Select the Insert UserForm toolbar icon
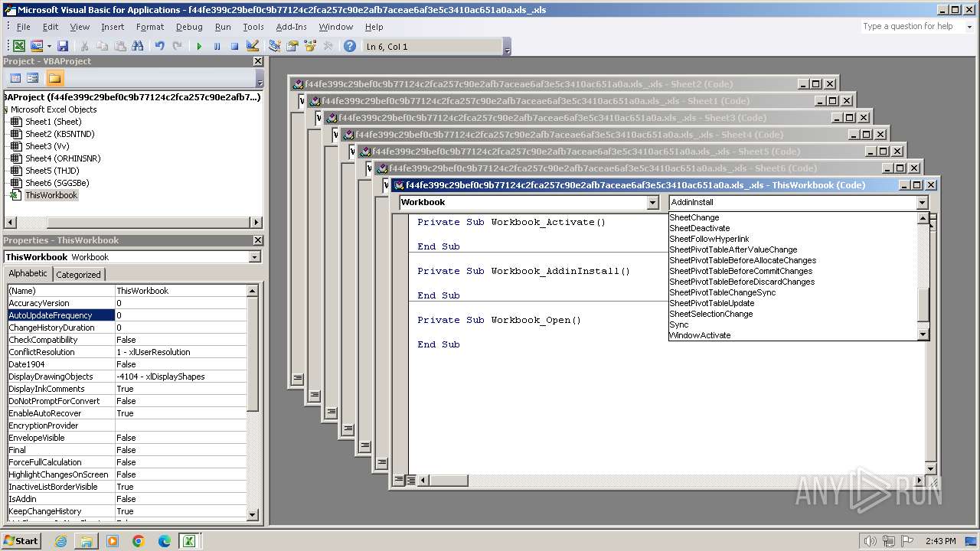Viewport: 980px width, 551px height. 36,46
